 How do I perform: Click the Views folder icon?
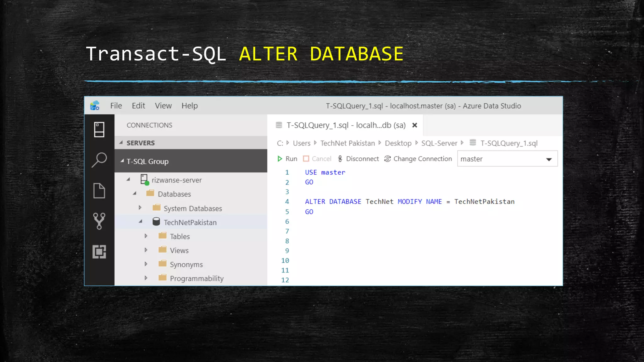[163, 250]
